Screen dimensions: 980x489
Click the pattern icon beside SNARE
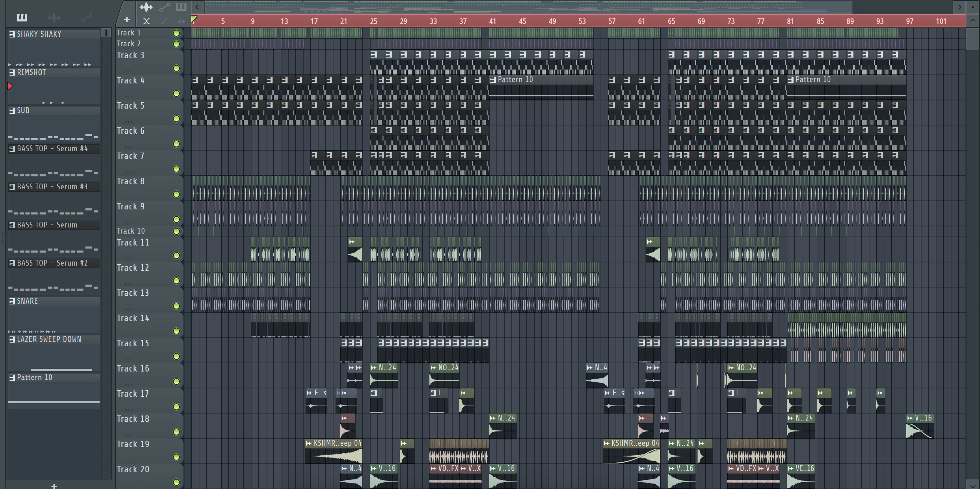12,301
